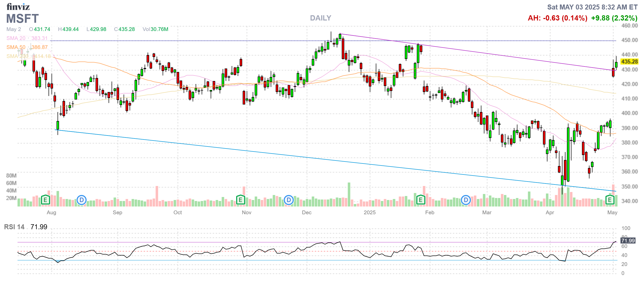Click the 71.99 RSI value tag
Image resolution: width=644 pixels, height=281 pixels.
[628, 240]
